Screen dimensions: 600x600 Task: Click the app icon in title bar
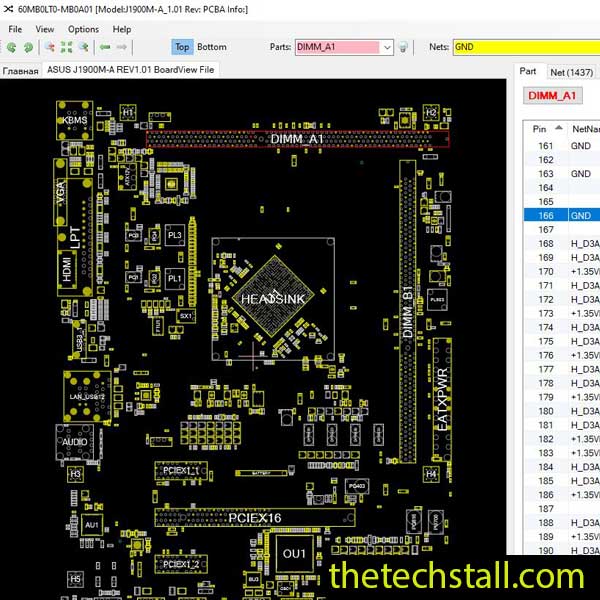coord(8,8)
